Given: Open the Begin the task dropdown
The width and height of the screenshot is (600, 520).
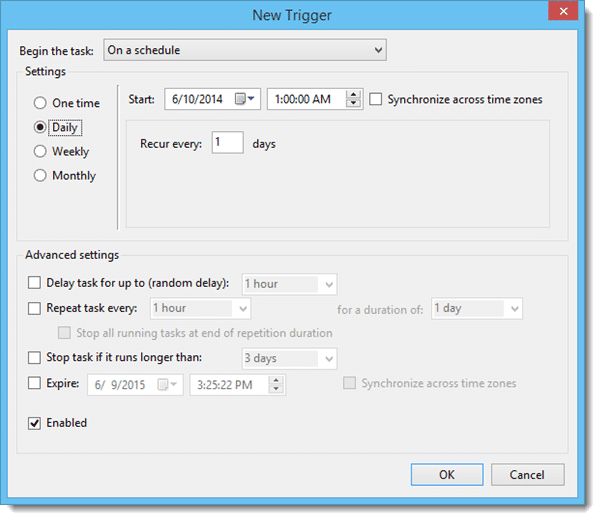Looking at the screenshot, I should [x=245, y=50].
